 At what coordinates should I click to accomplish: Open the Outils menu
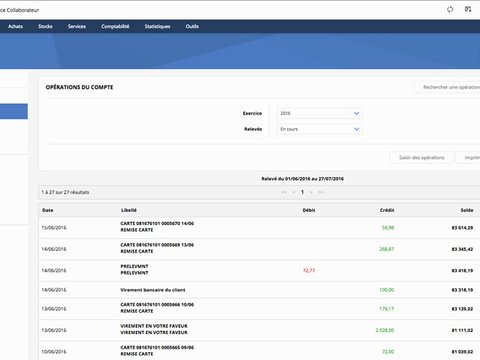click(192, 26)
